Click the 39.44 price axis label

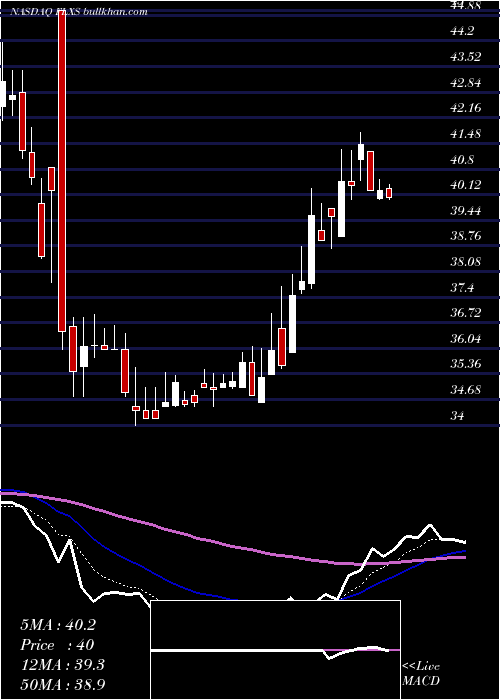(x=468, y=210)
